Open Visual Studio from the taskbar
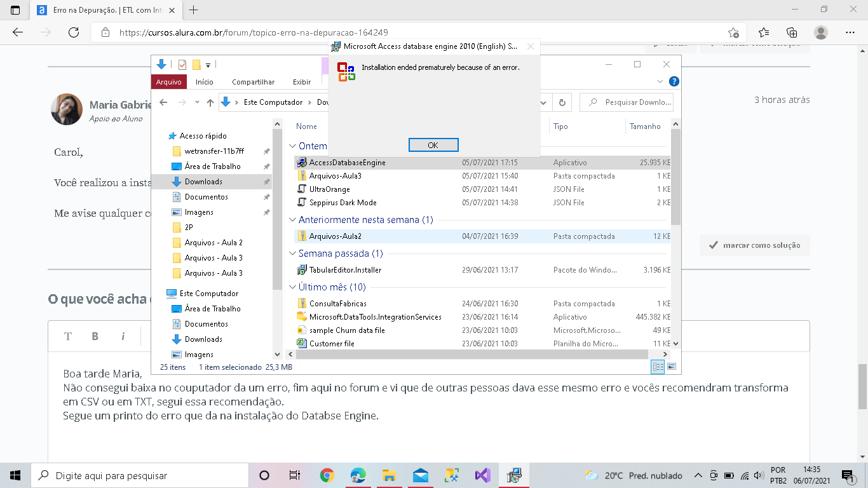 483,475
